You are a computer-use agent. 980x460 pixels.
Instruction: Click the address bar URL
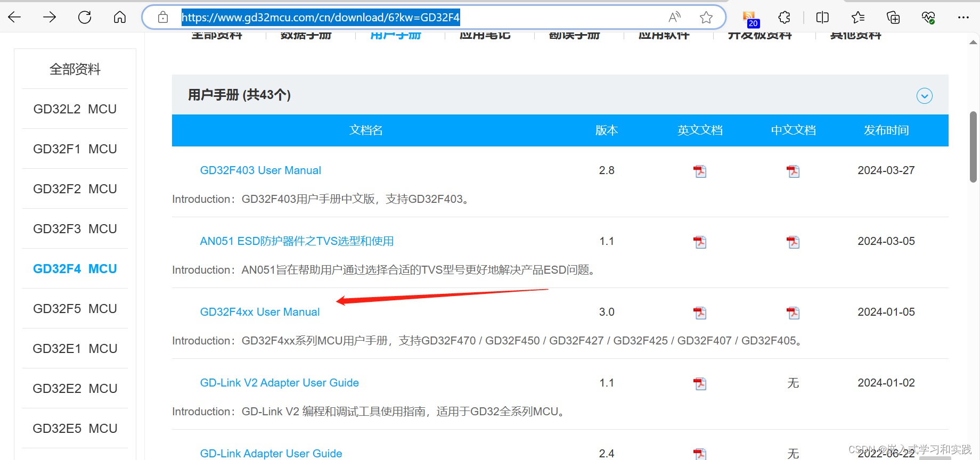[321, 17]
